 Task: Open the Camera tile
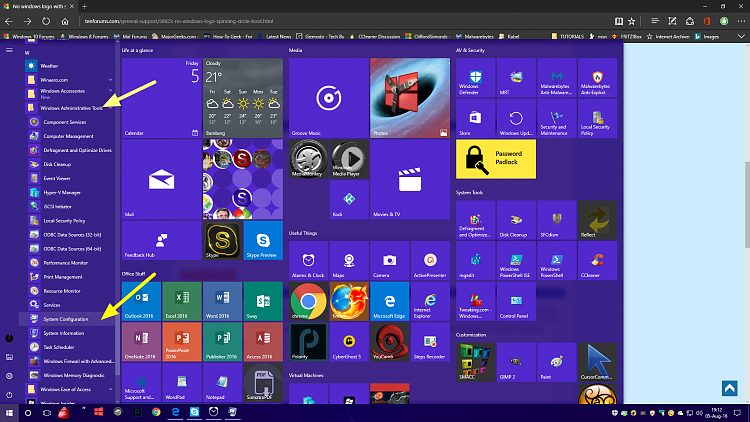point(390,261)
